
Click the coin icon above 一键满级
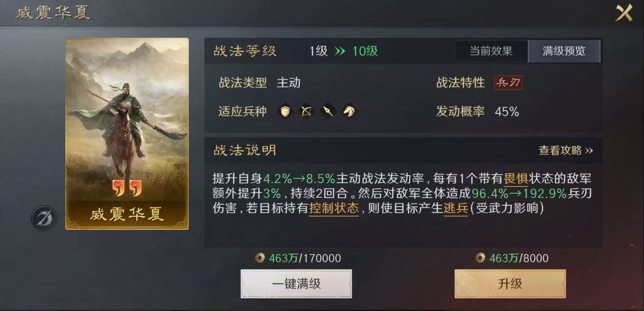[259, 258]
